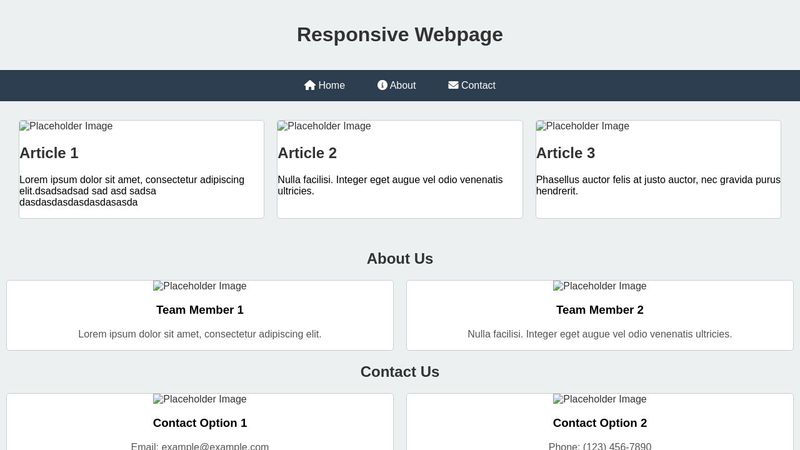Click Article 3 broken placeholder image icon

(541, 126)
